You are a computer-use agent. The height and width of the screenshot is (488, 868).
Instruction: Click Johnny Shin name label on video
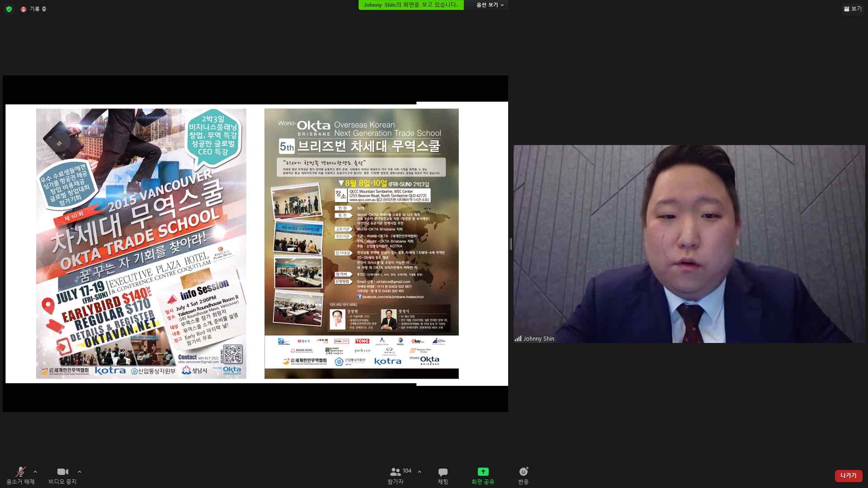(x=538, y=339)
